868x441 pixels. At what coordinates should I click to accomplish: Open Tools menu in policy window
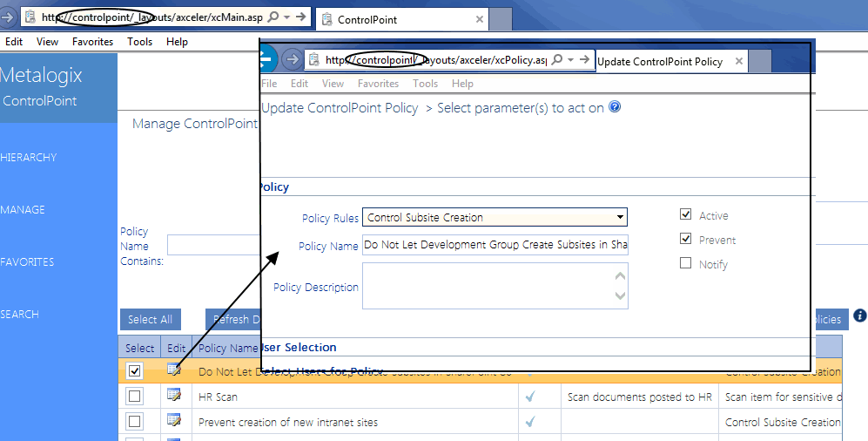(x=425, y=84)
